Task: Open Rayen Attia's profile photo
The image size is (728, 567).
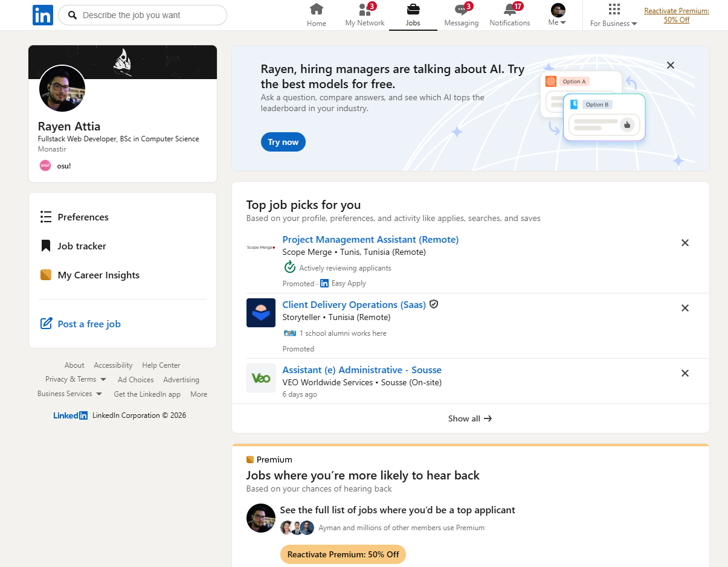Action: pyautogui.click(x=62, y=89)
